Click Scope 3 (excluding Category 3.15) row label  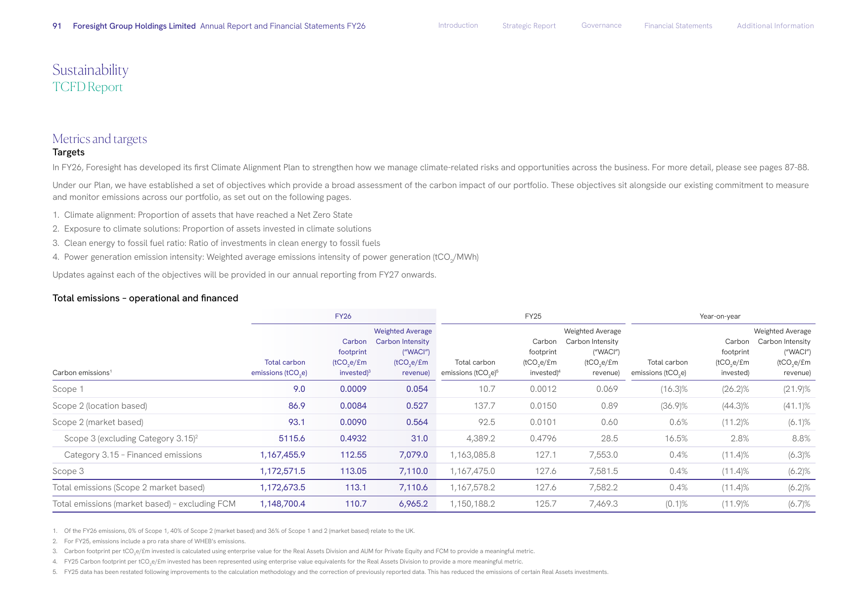tap(131, 438)
